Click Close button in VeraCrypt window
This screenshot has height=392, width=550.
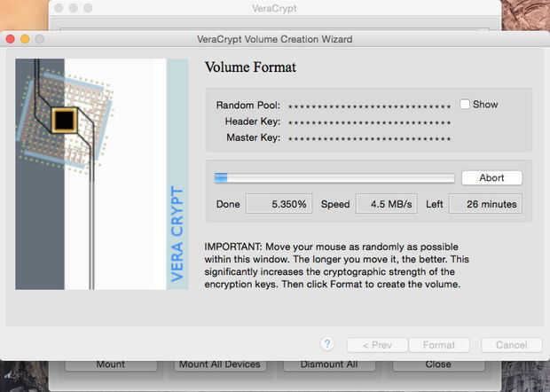[x=438, y=365]
